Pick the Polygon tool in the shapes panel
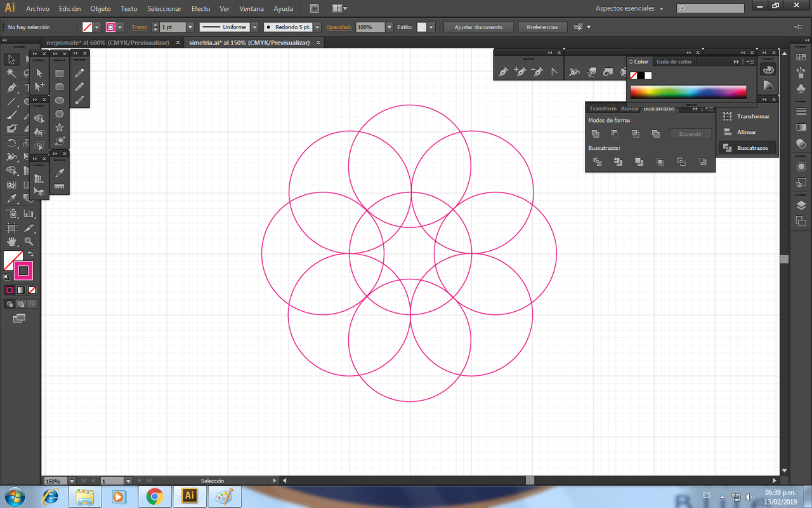This screenshot has width=812, height=508. click(x=59, y=114)
